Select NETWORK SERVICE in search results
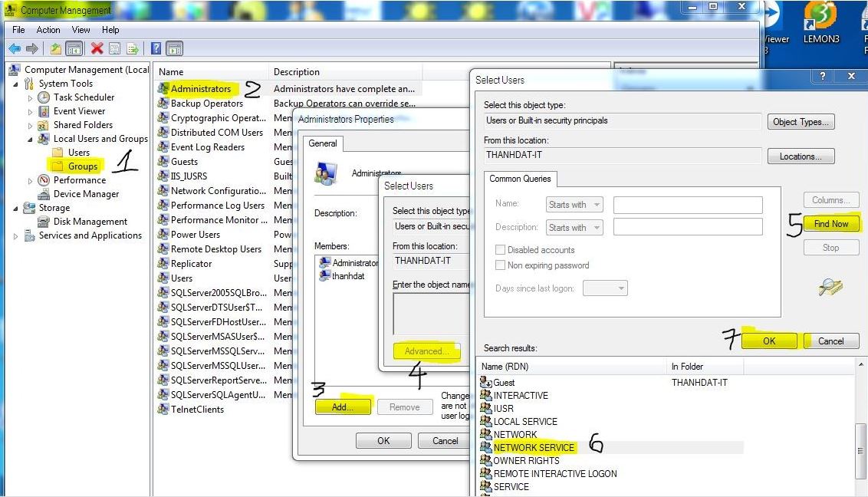Viewport: 868px width, 497px height. [534, 448]
